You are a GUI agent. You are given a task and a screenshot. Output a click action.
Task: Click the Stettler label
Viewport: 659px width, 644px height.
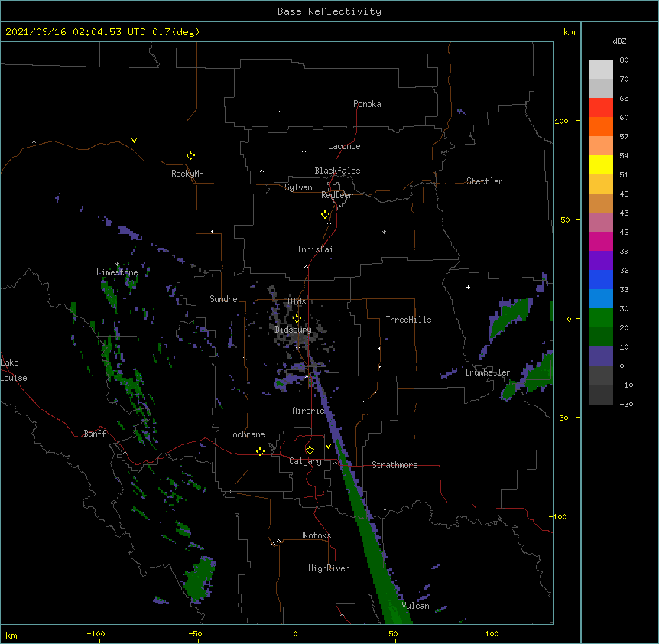click(485, 181)
